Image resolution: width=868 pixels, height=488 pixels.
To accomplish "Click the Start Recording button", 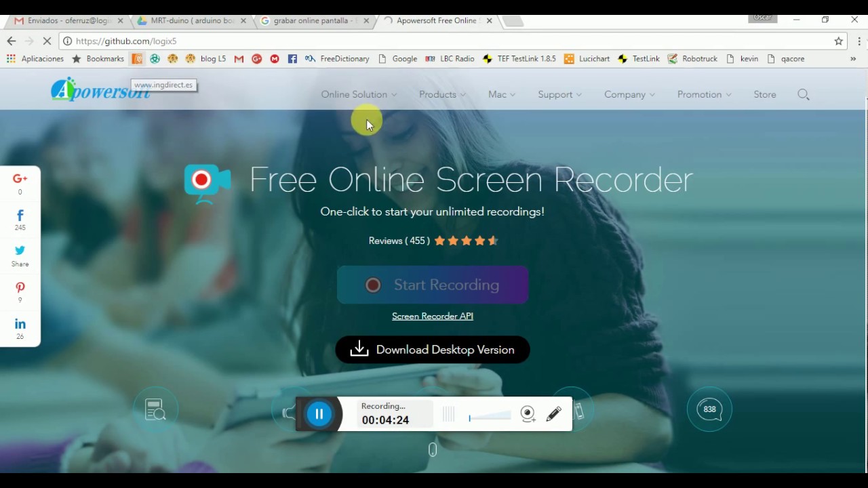I will click(433, 285).
